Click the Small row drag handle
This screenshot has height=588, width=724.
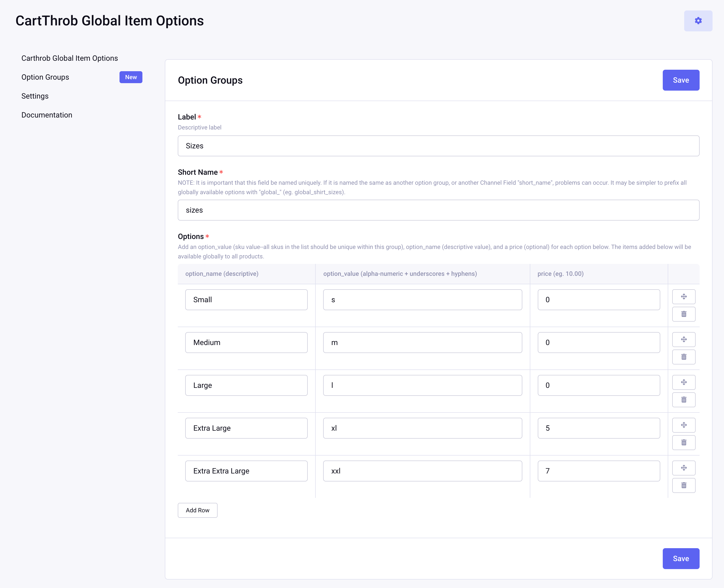(x=684, y=296)
